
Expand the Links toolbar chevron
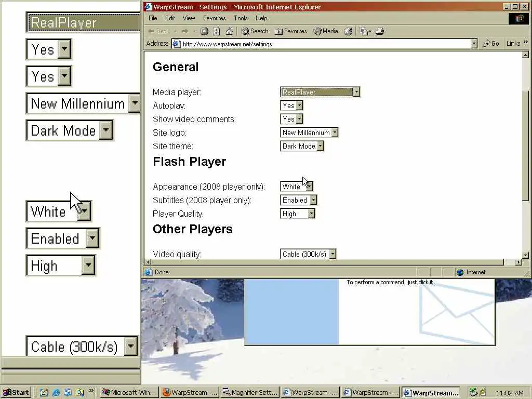click(x=526, y=43)
